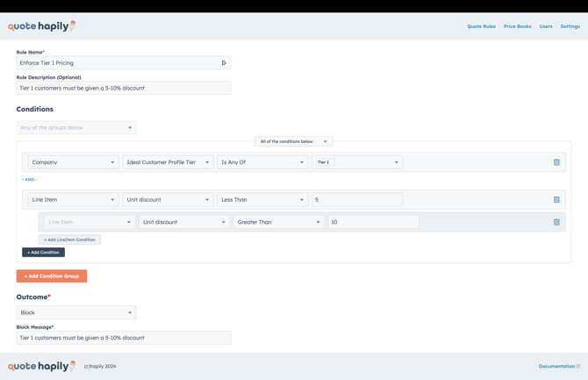This screenshot has height=380, width=588.
Task: Open 'All of the conditions below' dropdown
Action: (293, 141)
